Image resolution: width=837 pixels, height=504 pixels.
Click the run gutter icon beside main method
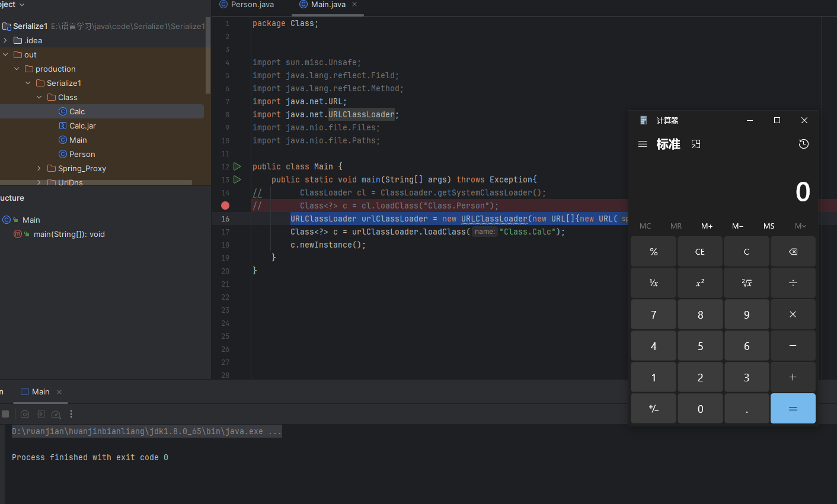237,179
